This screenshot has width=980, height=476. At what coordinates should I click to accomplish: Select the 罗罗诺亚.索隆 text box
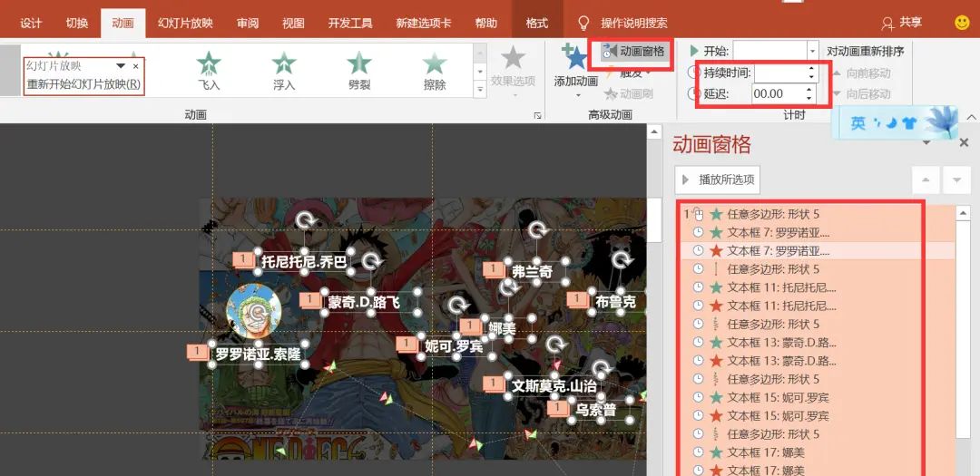pos(259,355)
